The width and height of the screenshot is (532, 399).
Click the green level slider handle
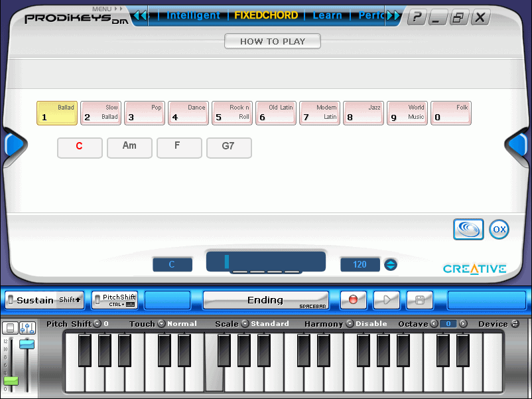pyautogui.click(x=11, y=380)
